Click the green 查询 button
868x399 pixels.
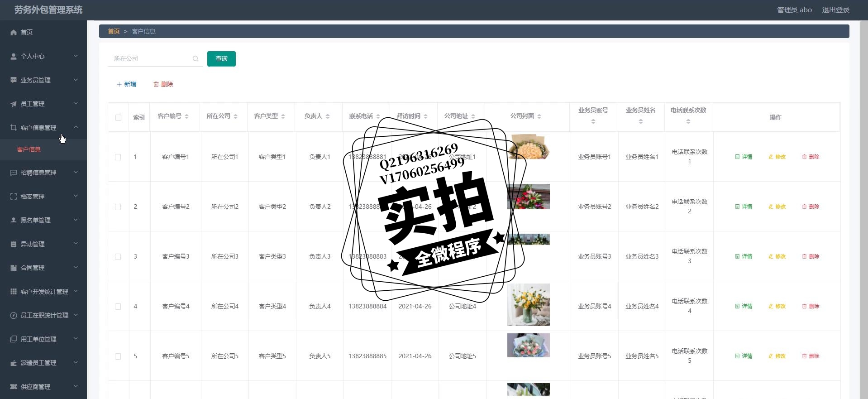(x=221, y=59)
